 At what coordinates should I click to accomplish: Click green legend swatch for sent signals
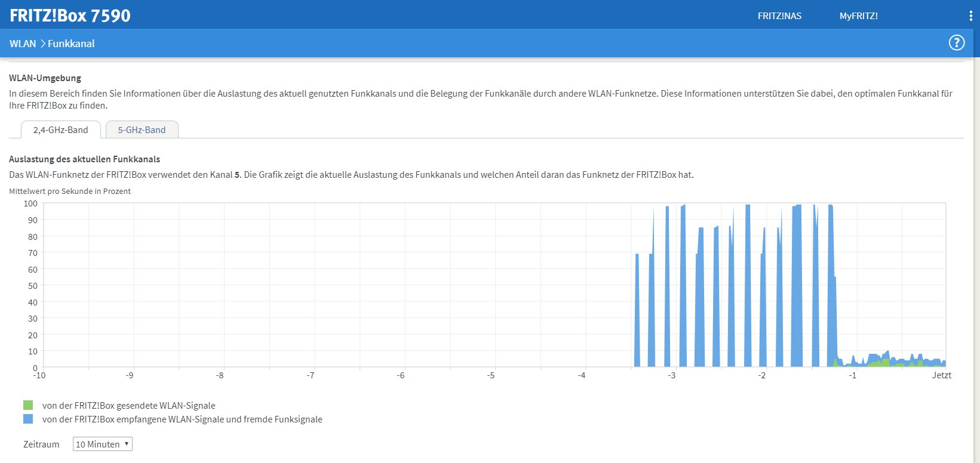click(x=28, y=405)
